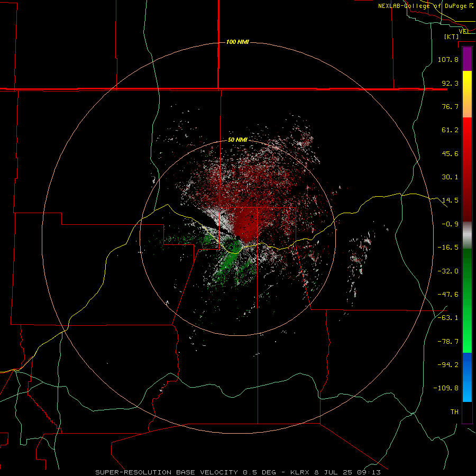
Task: Click the product caption SUPER-RESOLUTION BASE VELOCITY
Action: click(x=167, y=472)
